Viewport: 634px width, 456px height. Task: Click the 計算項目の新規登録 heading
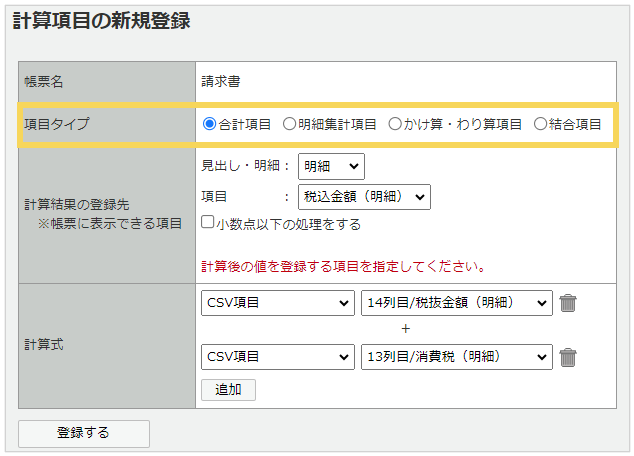coord(101,20)
